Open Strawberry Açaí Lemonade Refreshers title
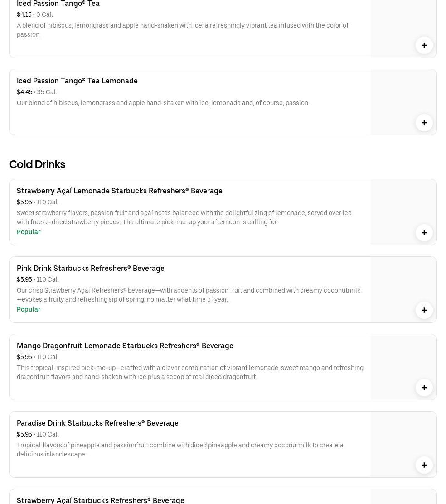Viewport: 446px width, 504px height. pyautogui.click(x=120, y=191)
